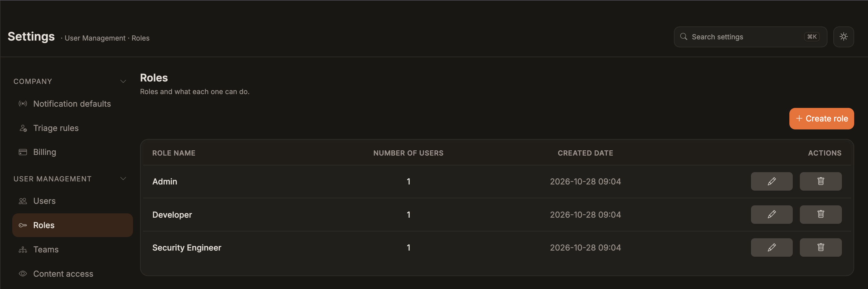Viewport: 868px width, 289px height.
Task: Open Notification defaults settings
Action: 72,104
